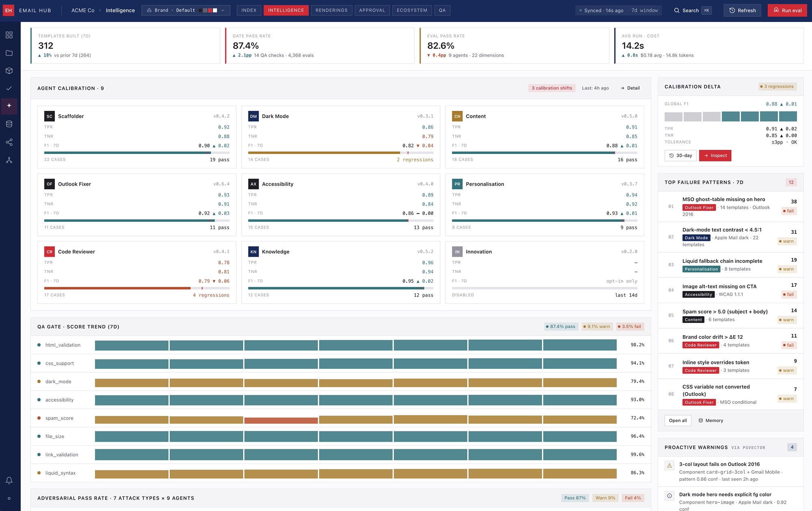This screenshot has width=812, height=511.
Task: Open Inline style overrides token pattern
Action: pyautogui.click(x=730, y=366)
